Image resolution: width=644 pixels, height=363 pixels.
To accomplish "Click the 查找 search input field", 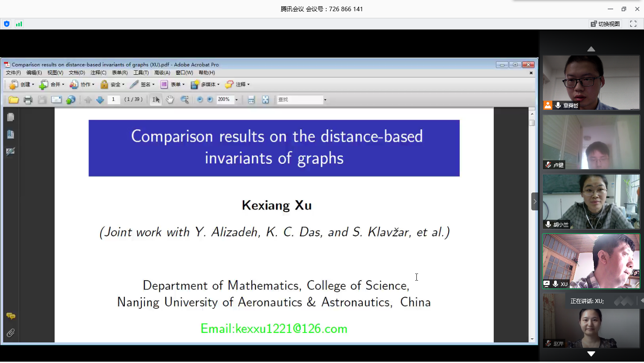I will pos(299,100).
